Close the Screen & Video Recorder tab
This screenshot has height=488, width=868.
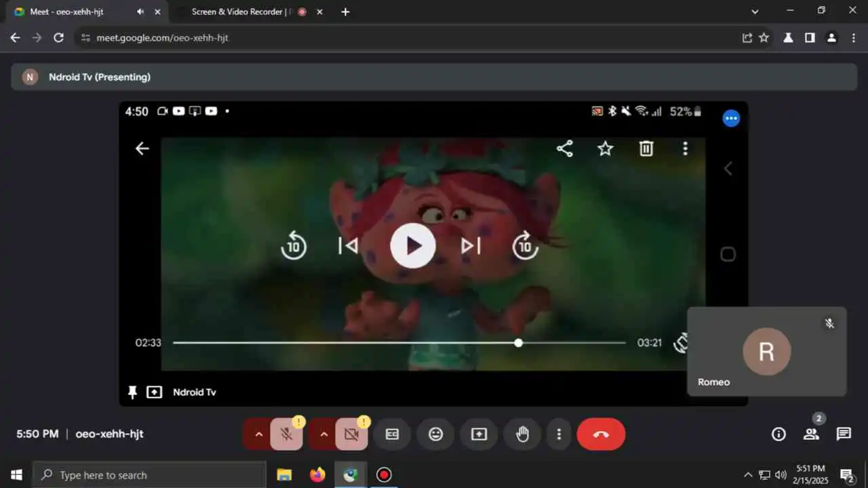coord(320,12)
